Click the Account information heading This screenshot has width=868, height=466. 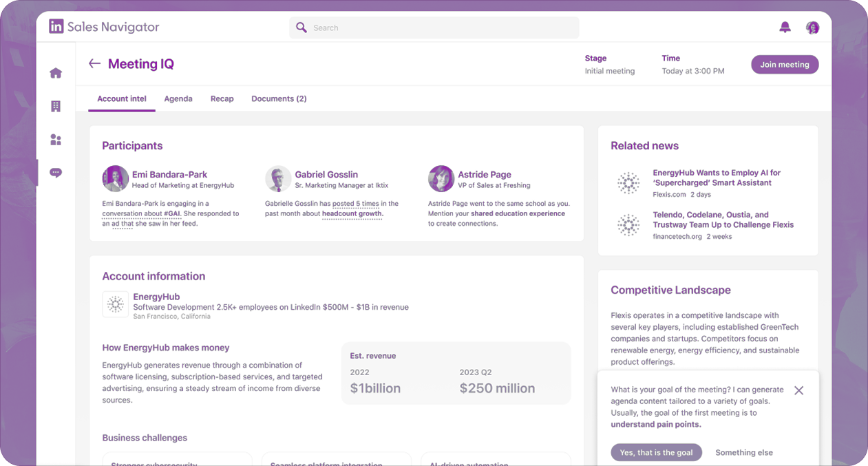[x=154, y=276]
